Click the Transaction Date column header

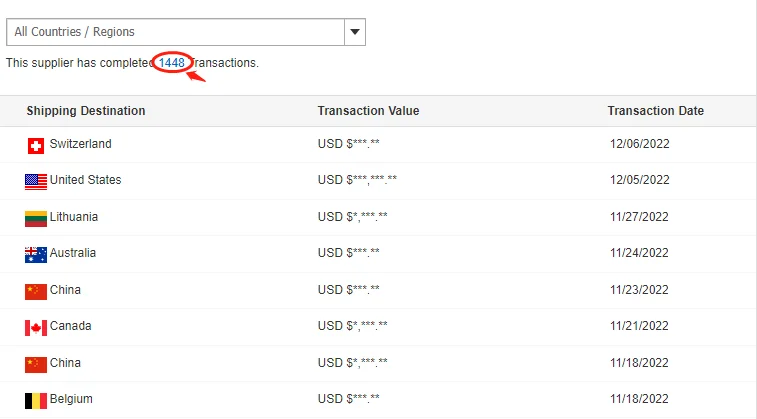tap(655, 111)
